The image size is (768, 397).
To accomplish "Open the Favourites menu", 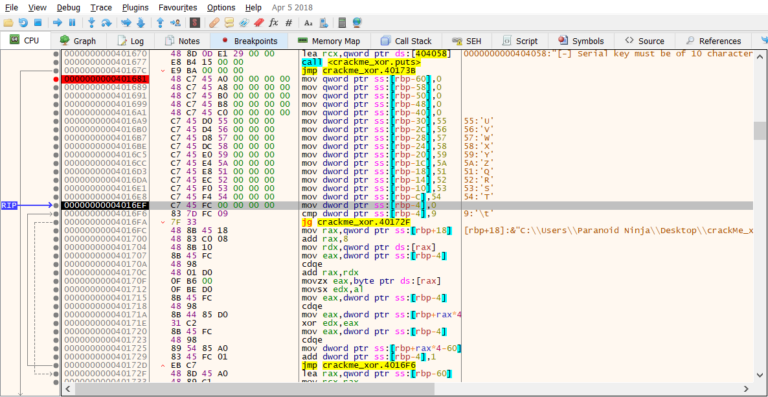I will tap(178, 7).
